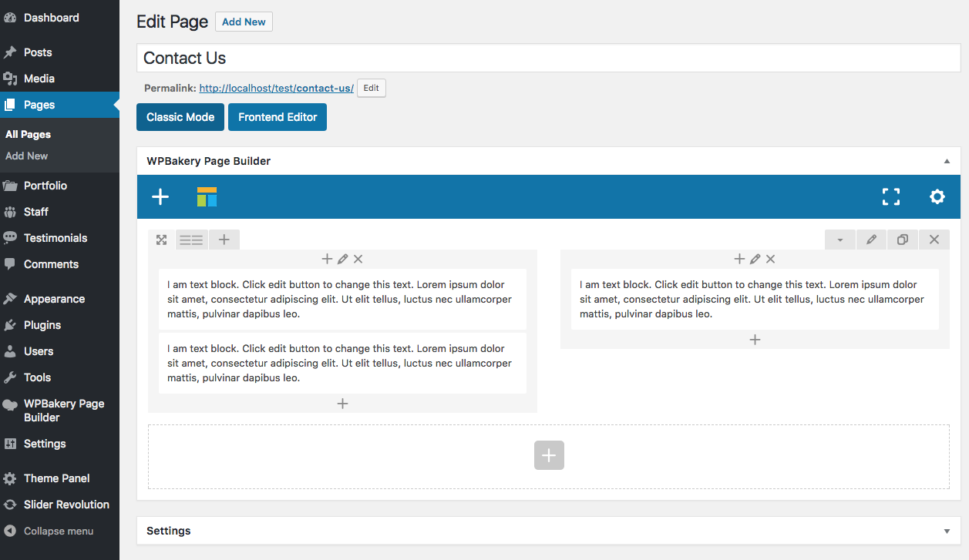Clone this row with the duplicate icon

click(903, 240)
